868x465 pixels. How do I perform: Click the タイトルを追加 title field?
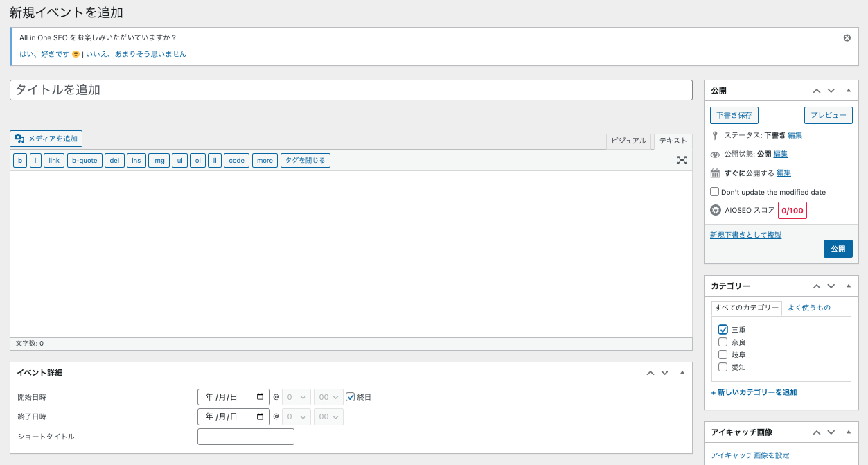(x=351, y=90)
